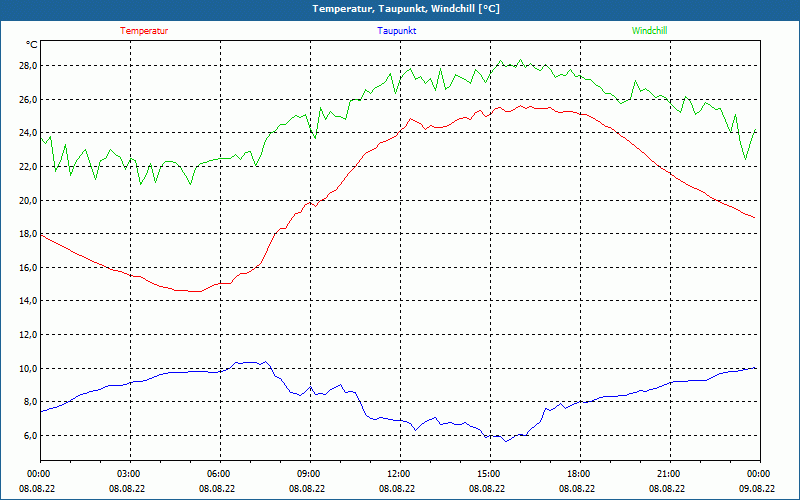This screenshot has height=500, width=800.
Task: Click the 26,0 y-axis value
Action: 28,99
